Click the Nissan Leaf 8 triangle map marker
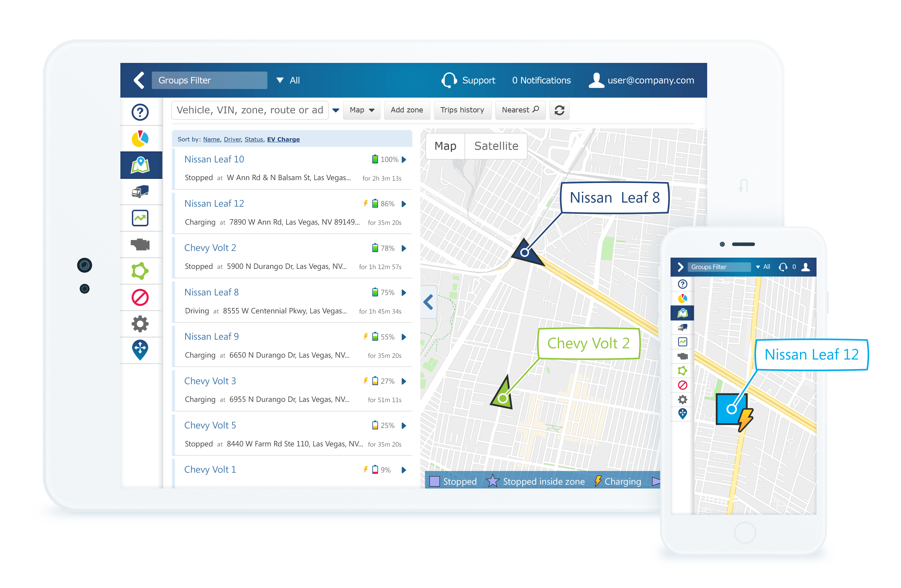The width and height of the screenshot is (901, 588). (526, 252)
